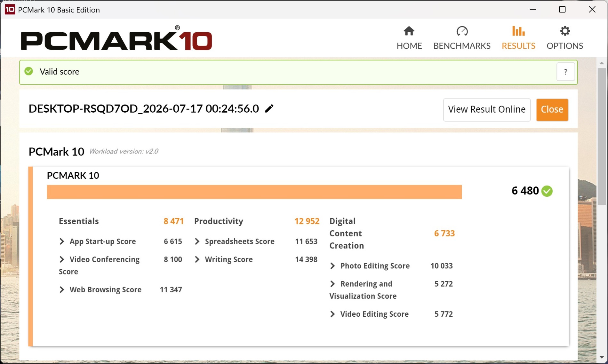Expand Spreadsheets Score details
The image size is (608, 364).
(x=197, y=241)
